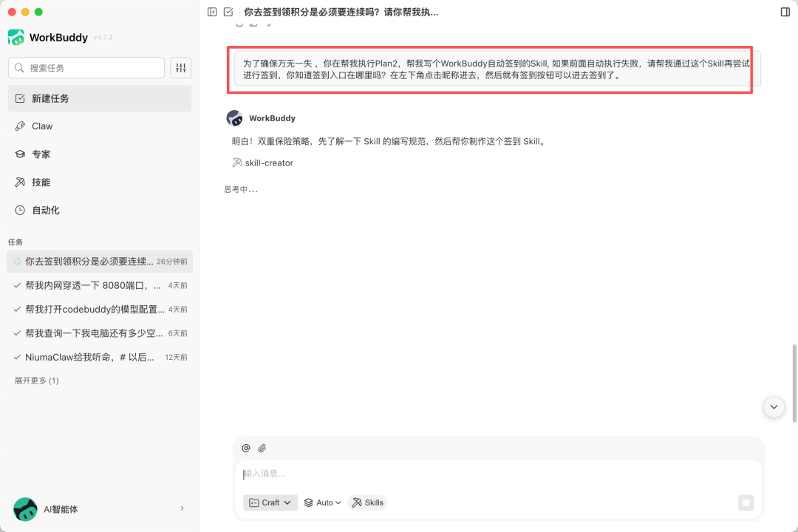Focus the 搜索任务 search field
798x532 pixels.
(86, 68)
